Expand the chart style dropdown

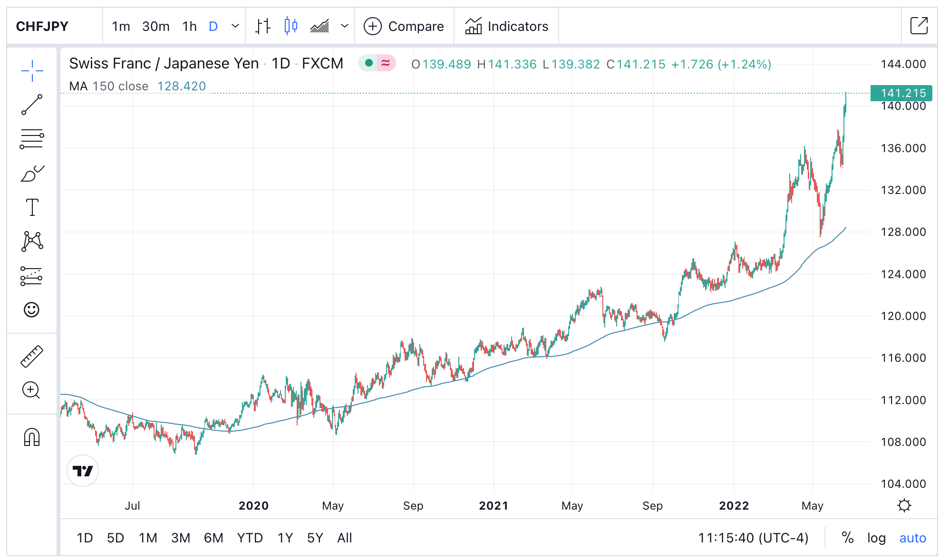[x=344, y=26]
